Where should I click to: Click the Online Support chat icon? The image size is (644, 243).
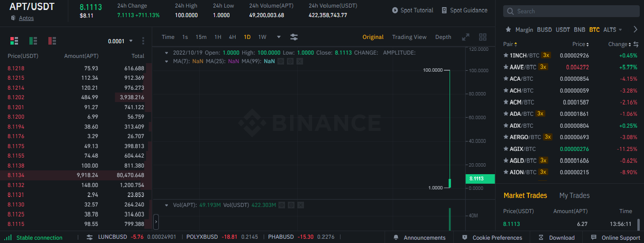594,237
